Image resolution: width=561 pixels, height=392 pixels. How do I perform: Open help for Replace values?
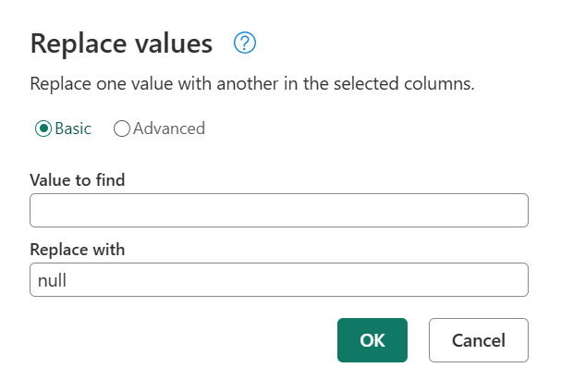coord(245,43)
